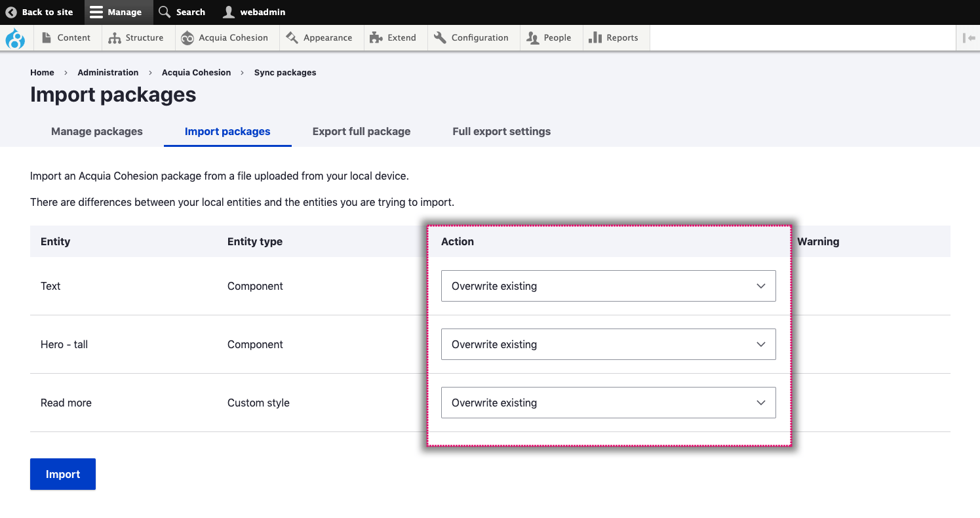Image resolution: width=980 pixels, height=518 pixels.
Task: Click the Structure hierarchy icon
Action: [x=115, y=38]
